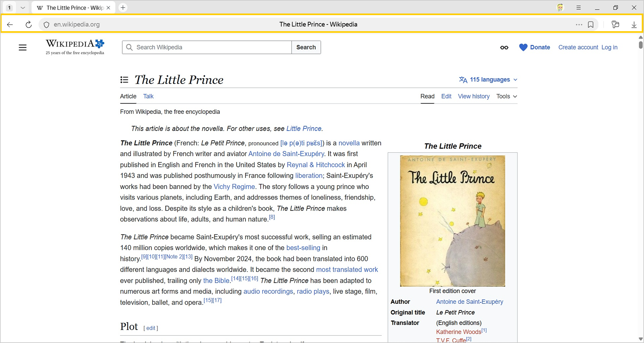
Task: Open the Vichy Regime link
Action: click(x=234, y=186)
